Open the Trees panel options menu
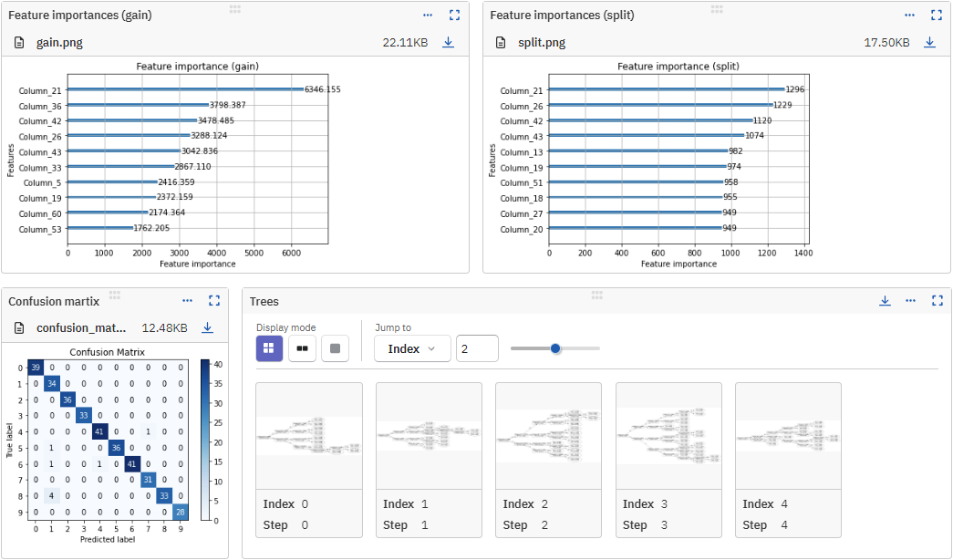 click(910, 300)
